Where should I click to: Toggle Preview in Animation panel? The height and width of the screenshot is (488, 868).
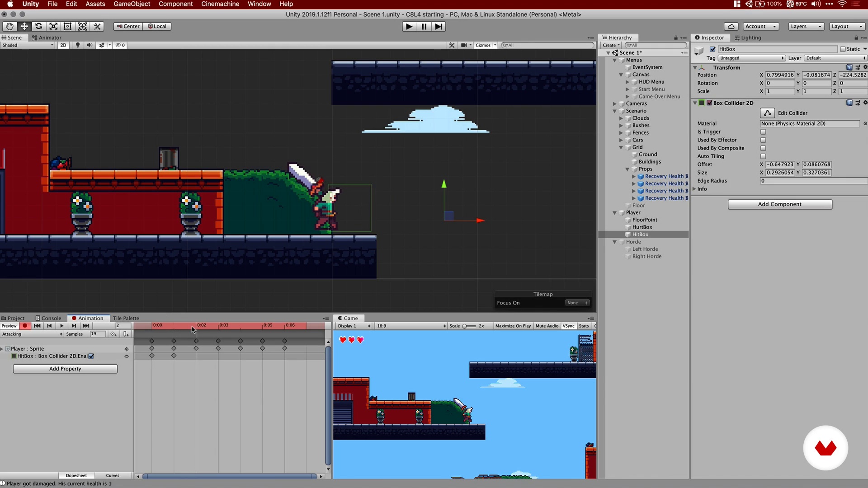(9, 326)
